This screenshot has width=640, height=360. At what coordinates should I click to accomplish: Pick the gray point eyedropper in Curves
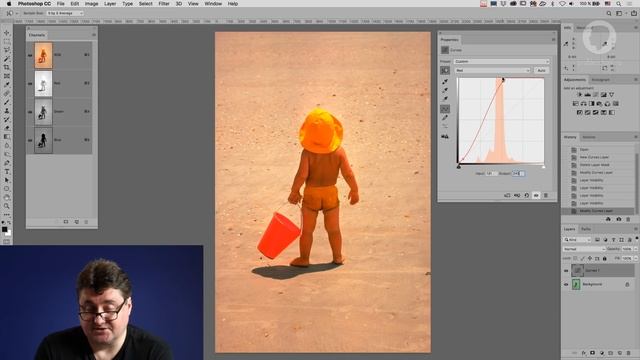[445, 90]
